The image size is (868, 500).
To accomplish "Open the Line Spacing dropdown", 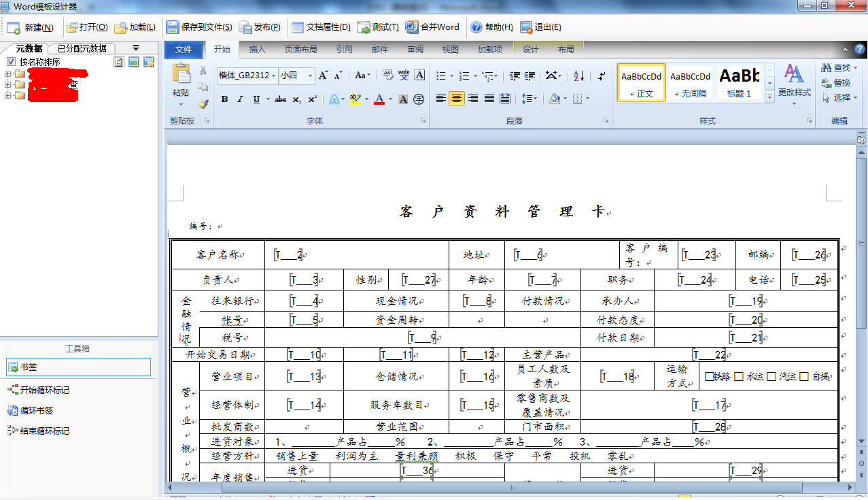I will click(x=530, y=99).
